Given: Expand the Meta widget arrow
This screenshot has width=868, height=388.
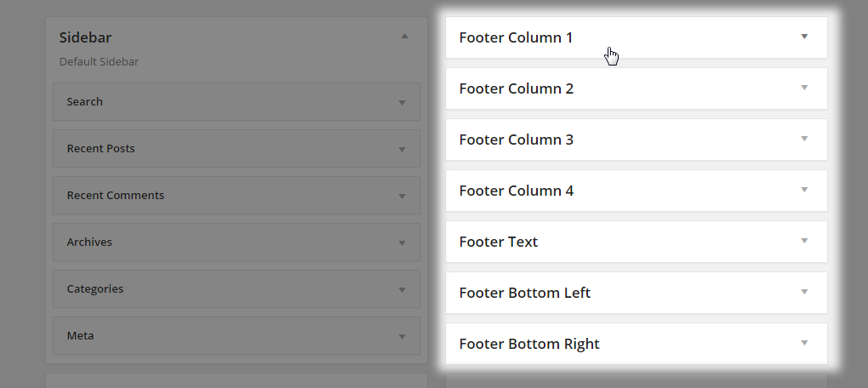Looking at the screenshot, I should coord(402,336).
